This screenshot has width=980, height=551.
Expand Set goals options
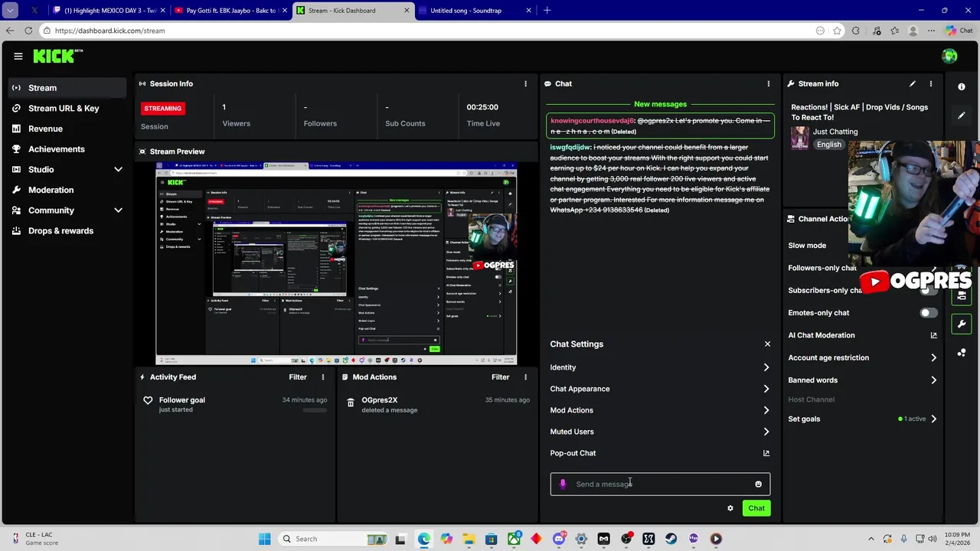(863, 419)
